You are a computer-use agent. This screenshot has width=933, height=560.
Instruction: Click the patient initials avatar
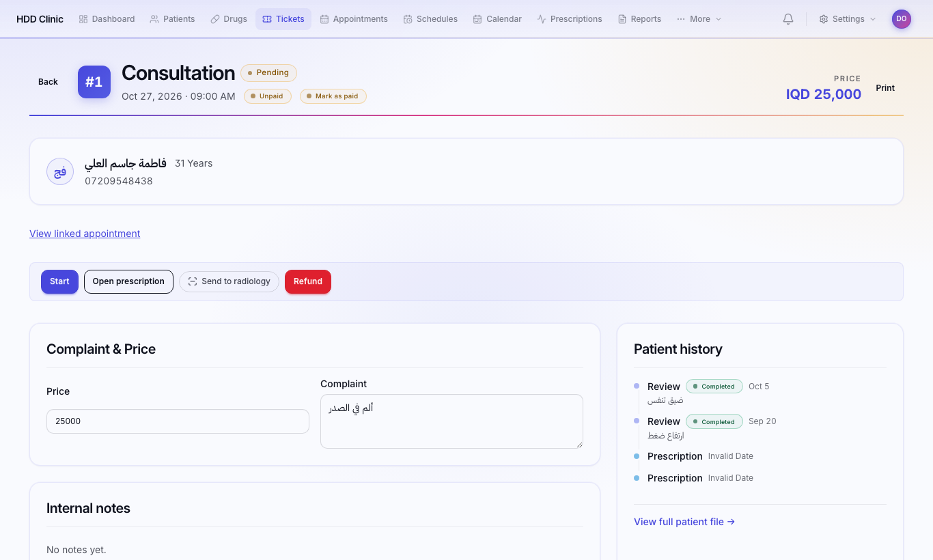tap(60, 171)
